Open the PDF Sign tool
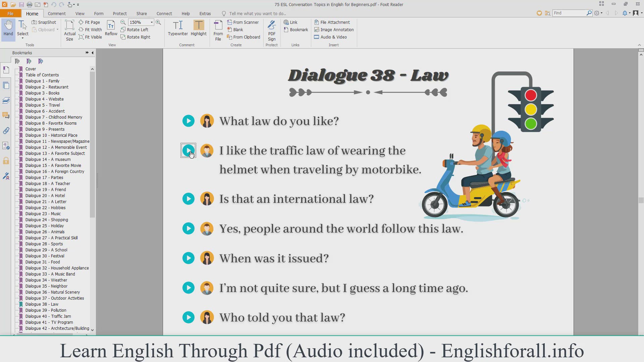 pos(272,30)
